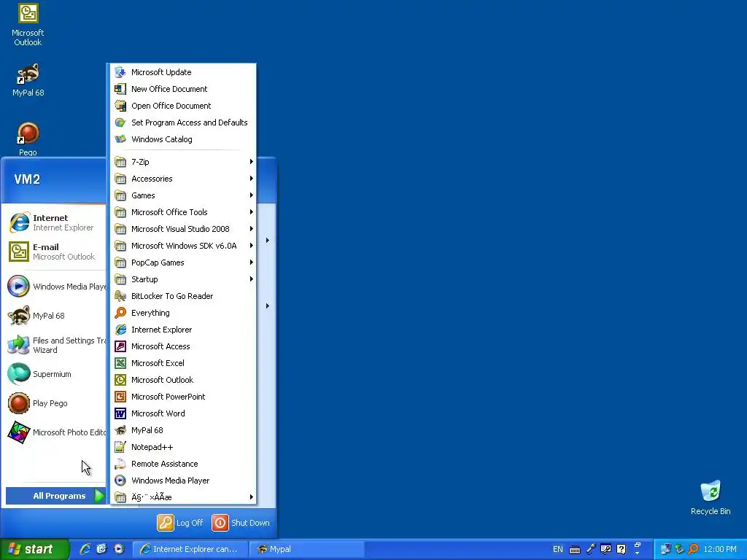747x560 pixels.
Task: Click the Internet Explorer quick launch icon
Action: pos(85,549)
